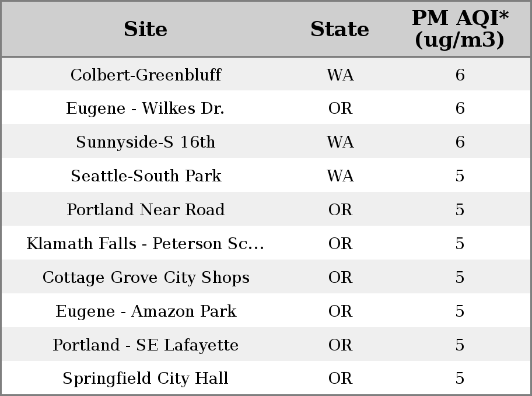Open the Eugene - Wilkes Dr. site entry
532x396 pixels.
(x=145, y=108)
